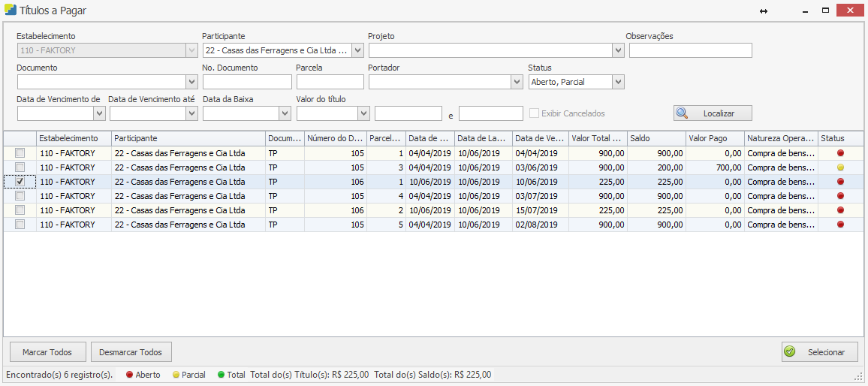Click the double-arrow icon in title bar

coord(763,11)
